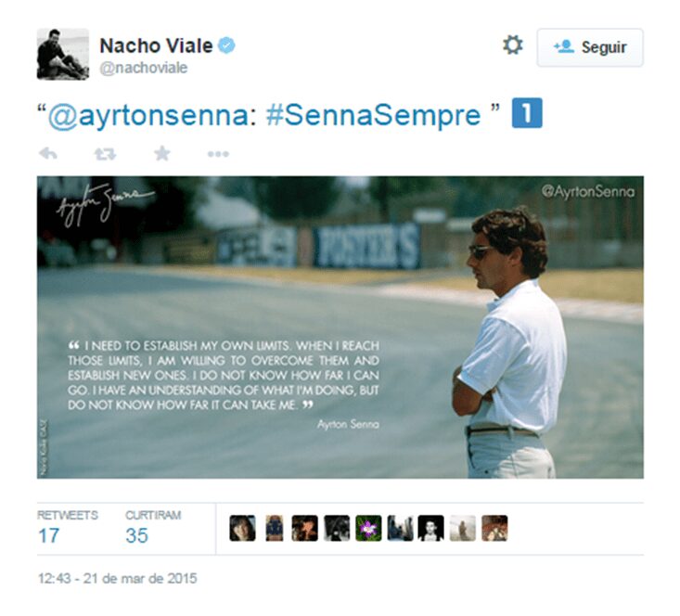This screenshot has height=616, width=680.
Task: Follow the account with Seguir button
Action: (x=590, y=47)
